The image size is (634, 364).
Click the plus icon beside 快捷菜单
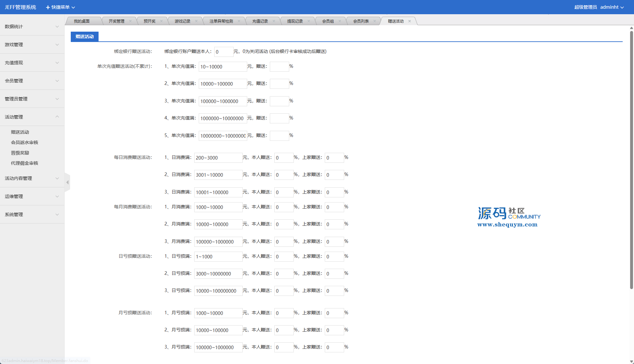(48, 7)
